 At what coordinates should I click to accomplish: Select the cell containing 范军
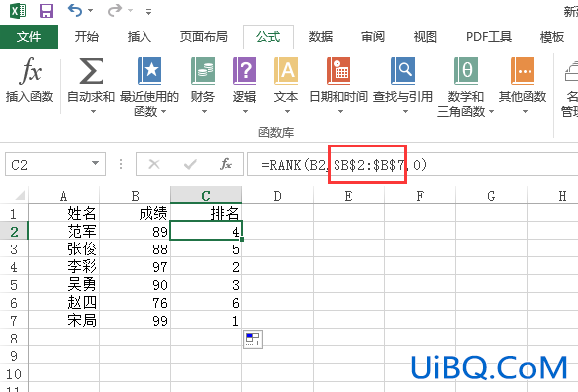click(x=63, y=232)
